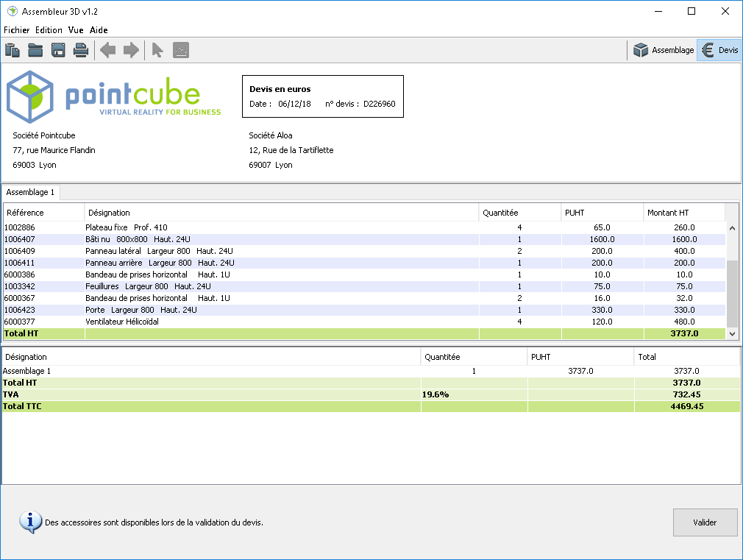743x560 pixels.
Task: Click the Société Pointcube company name
Action: 44,135
